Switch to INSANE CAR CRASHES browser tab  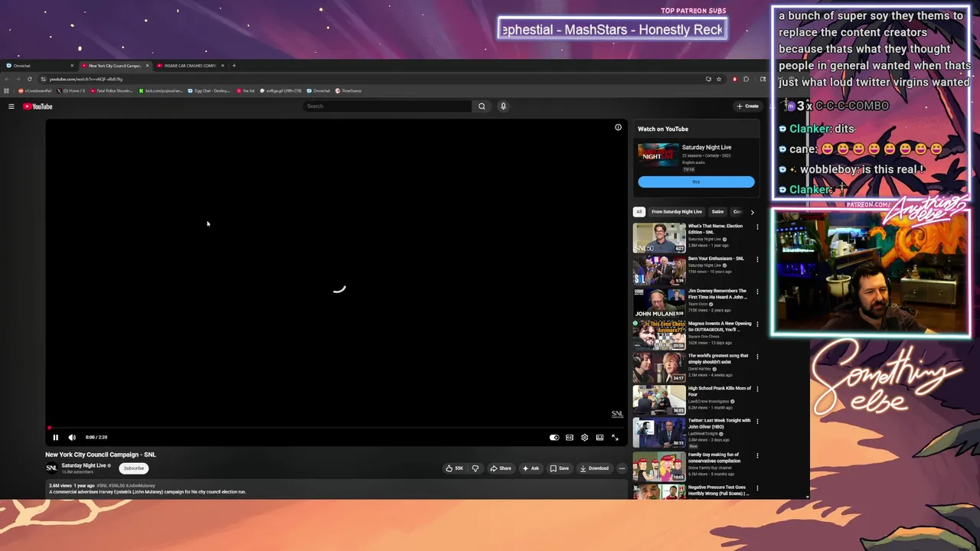point(190,66)
